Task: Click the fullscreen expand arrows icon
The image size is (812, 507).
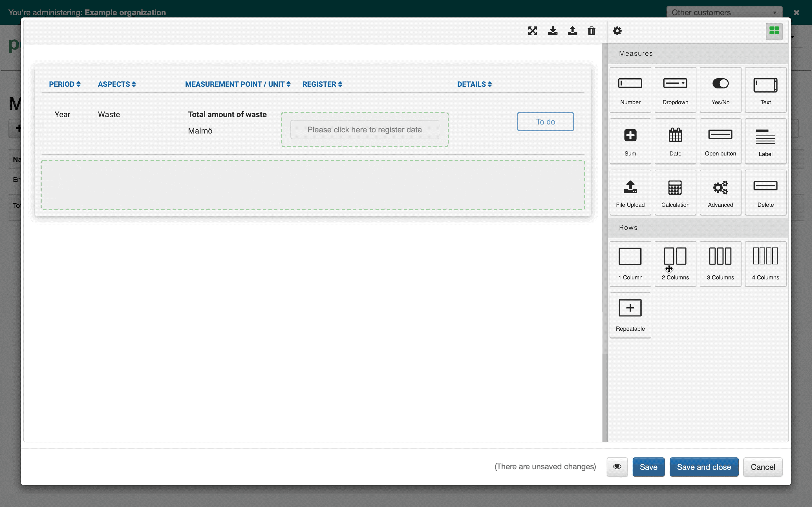Action: coord(533,31)
